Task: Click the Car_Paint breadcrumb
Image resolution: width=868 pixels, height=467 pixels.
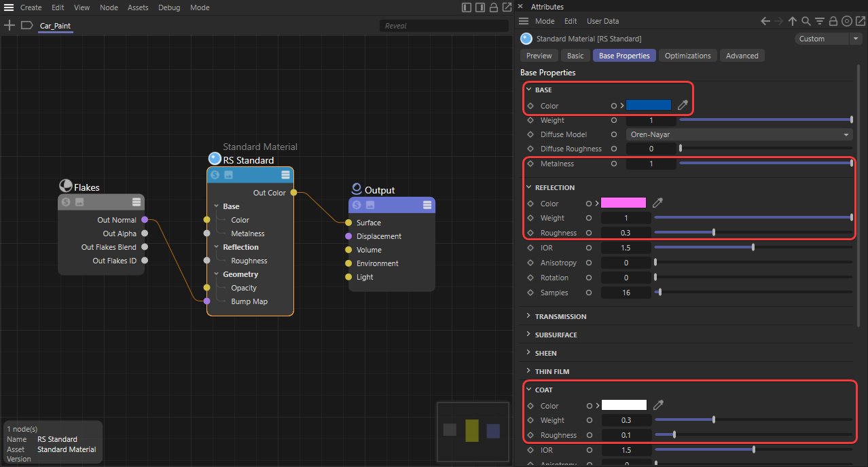Action: (x=55, y=26)
